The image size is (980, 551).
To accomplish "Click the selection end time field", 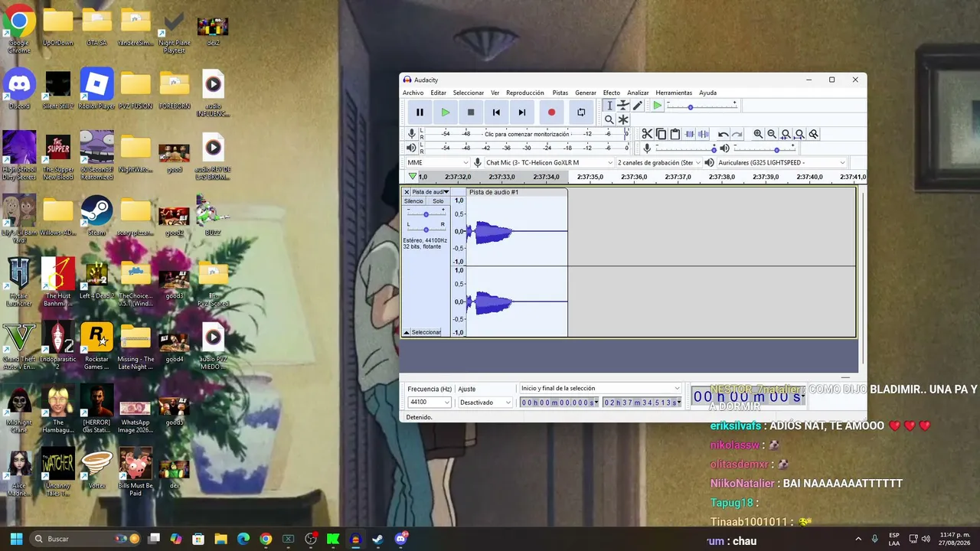I will 642,403.
